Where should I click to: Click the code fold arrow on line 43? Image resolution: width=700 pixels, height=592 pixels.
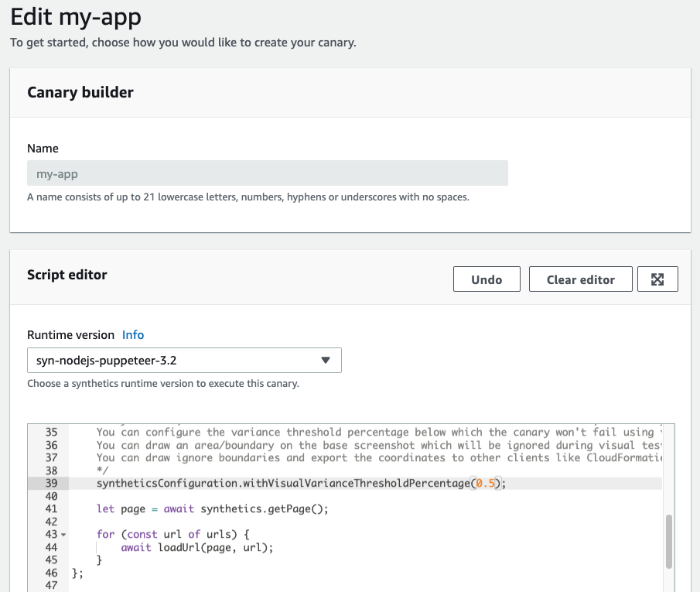point(61,534)
